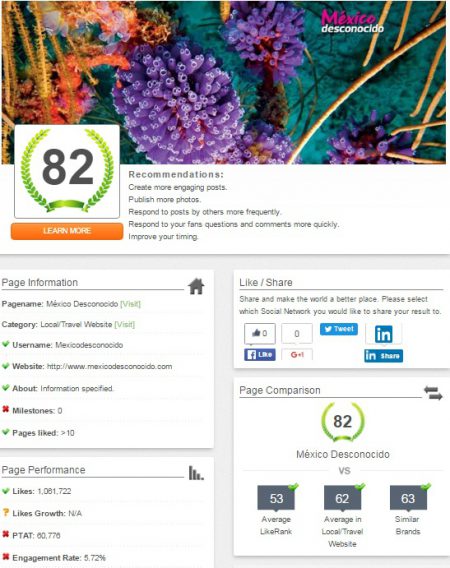Select the 63 Similar Brands comparison box

408,498
